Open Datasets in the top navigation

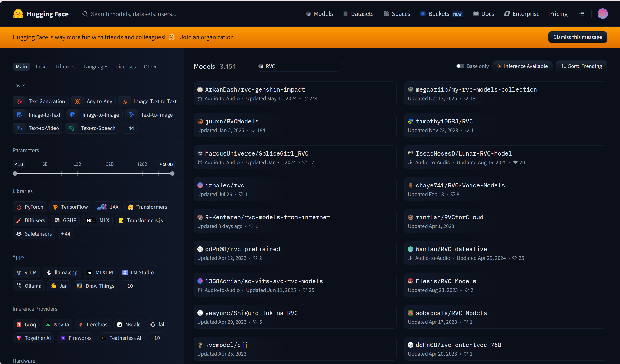358,14
